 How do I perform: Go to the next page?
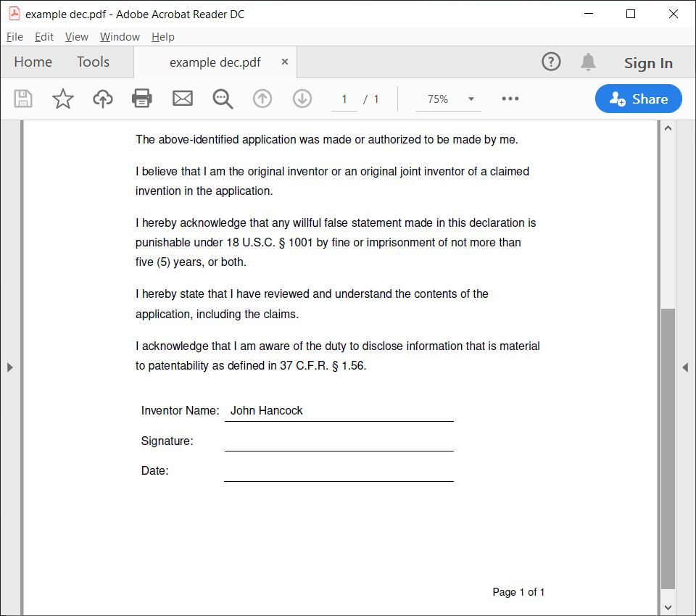[x=302, y=99]
